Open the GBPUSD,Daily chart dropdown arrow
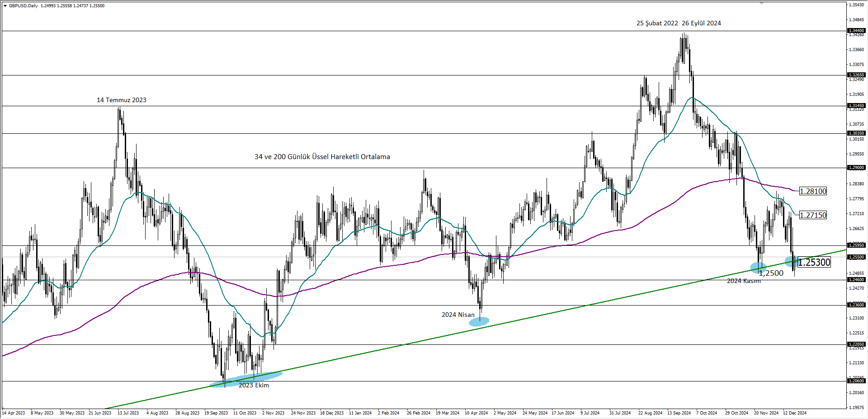868x419 pixels. tap(5, 6)
